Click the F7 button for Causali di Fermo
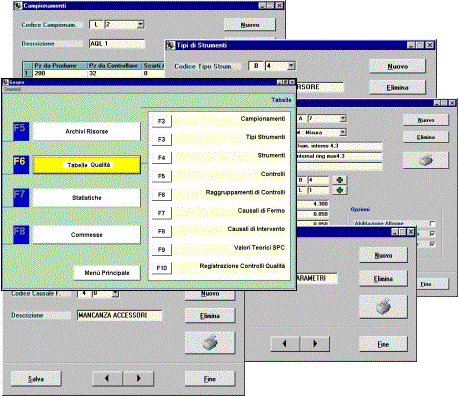 (x=162, y=213)
